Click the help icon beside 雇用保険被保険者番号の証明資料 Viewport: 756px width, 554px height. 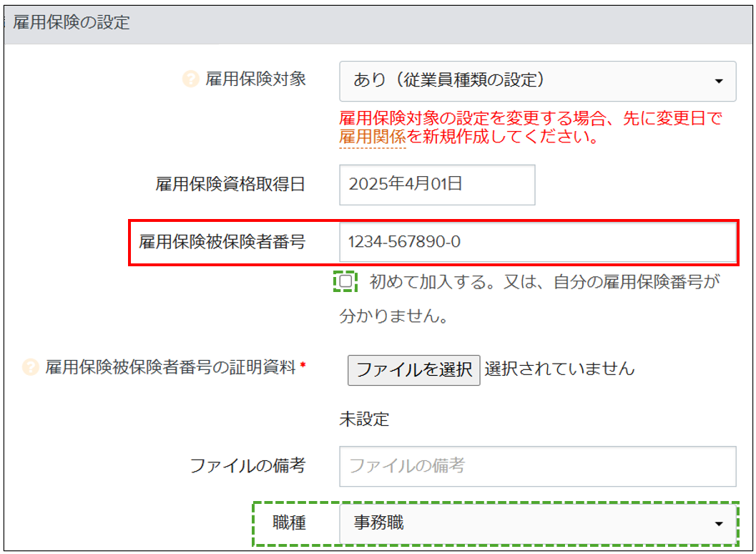click(30, 368)
